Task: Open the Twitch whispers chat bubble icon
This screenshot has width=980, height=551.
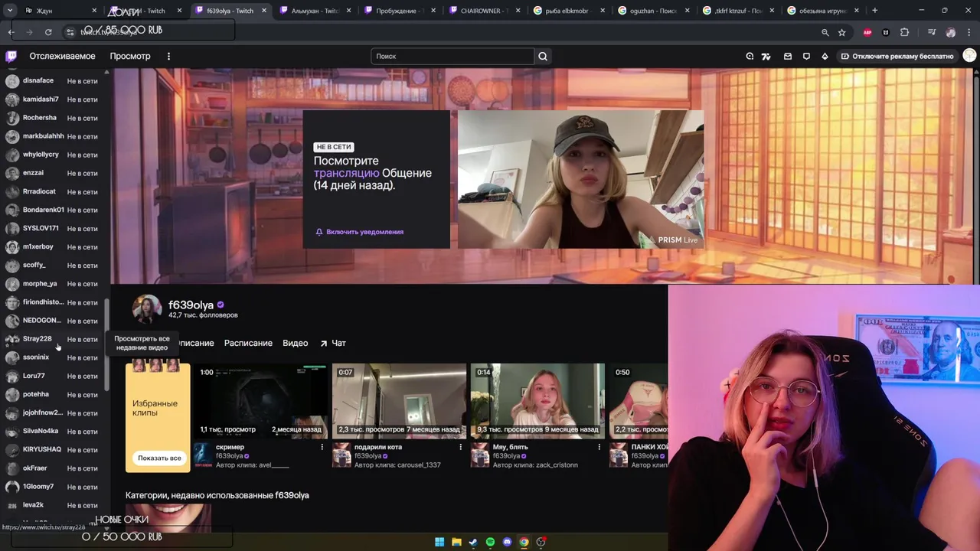Action: 806,56
